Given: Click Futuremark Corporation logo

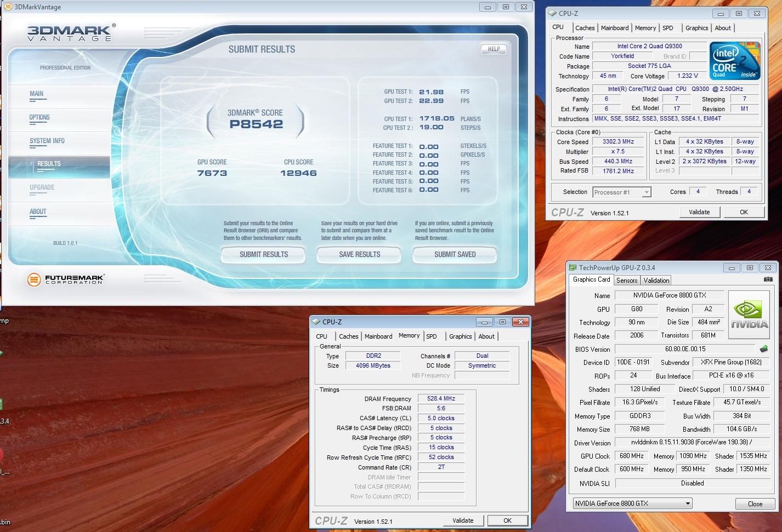Looking at the screenshot, I should (x=65, y=279).
